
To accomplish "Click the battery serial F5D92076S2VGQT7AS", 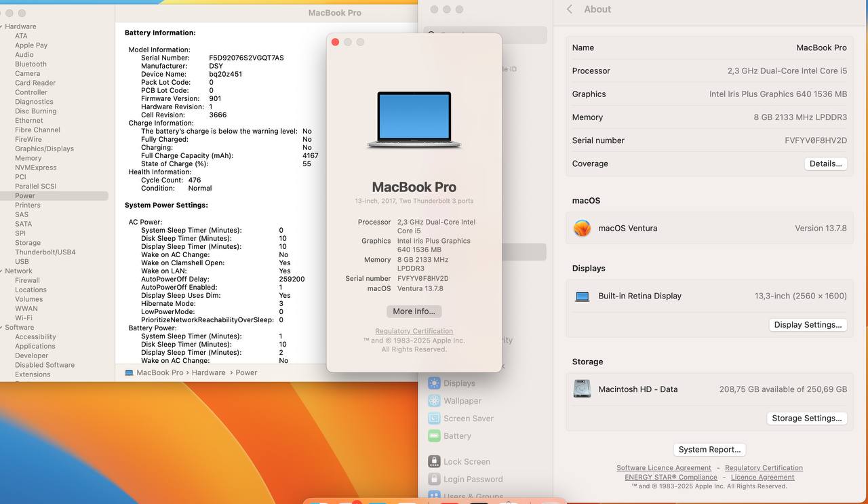I will tap(246, 58).
